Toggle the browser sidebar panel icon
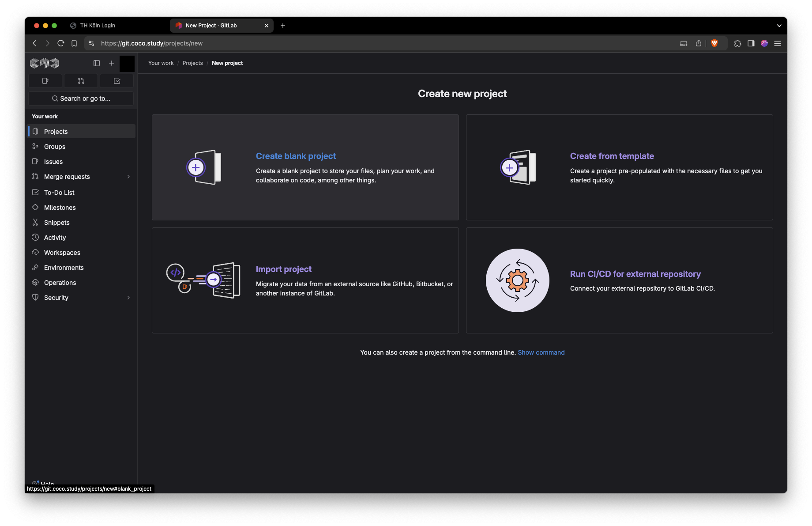The image size is (812, 526). coord(751,43)
